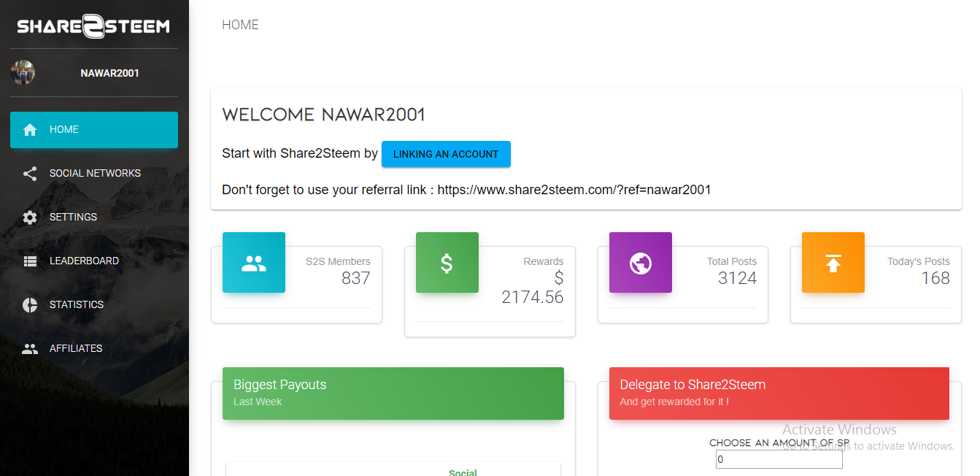Click the Today's Posts upload icon tile
This screenshot has width=980, height=476.
(x=833, y=263)
